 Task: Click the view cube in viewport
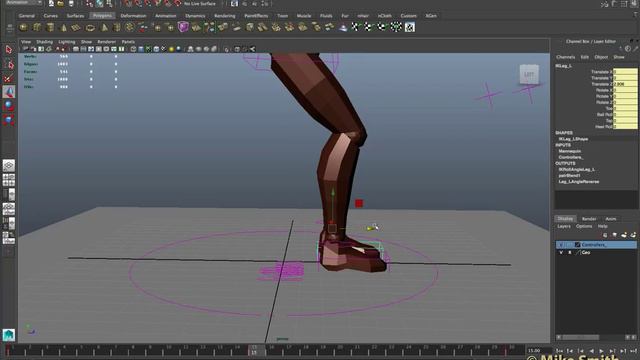(529, 75)
